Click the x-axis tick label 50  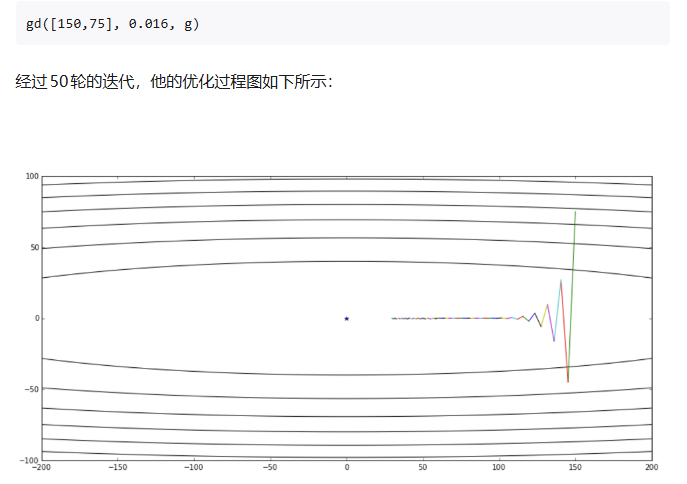click(423, 467)
